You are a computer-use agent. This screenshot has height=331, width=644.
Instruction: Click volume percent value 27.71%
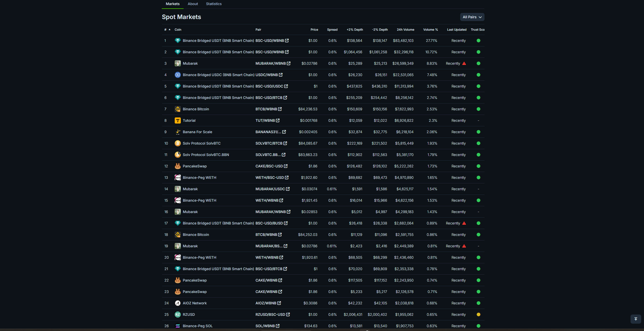[x=431, y=41]
